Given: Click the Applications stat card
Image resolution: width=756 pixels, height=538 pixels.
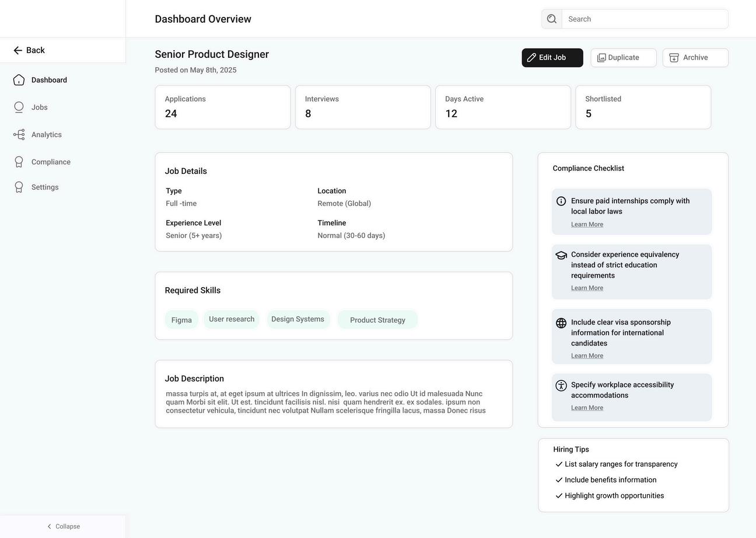Looking at the screenshot, I should [222, 107].
